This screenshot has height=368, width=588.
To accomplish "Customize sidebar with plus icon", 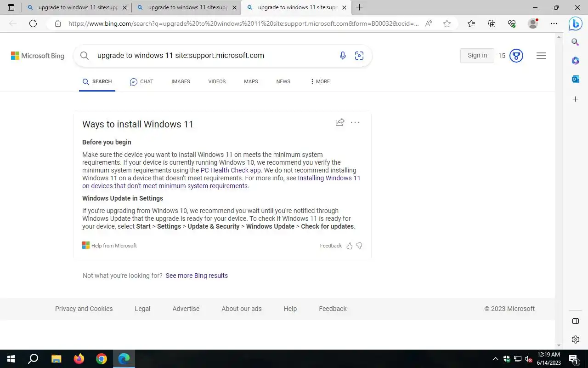I will click(575, 99).
